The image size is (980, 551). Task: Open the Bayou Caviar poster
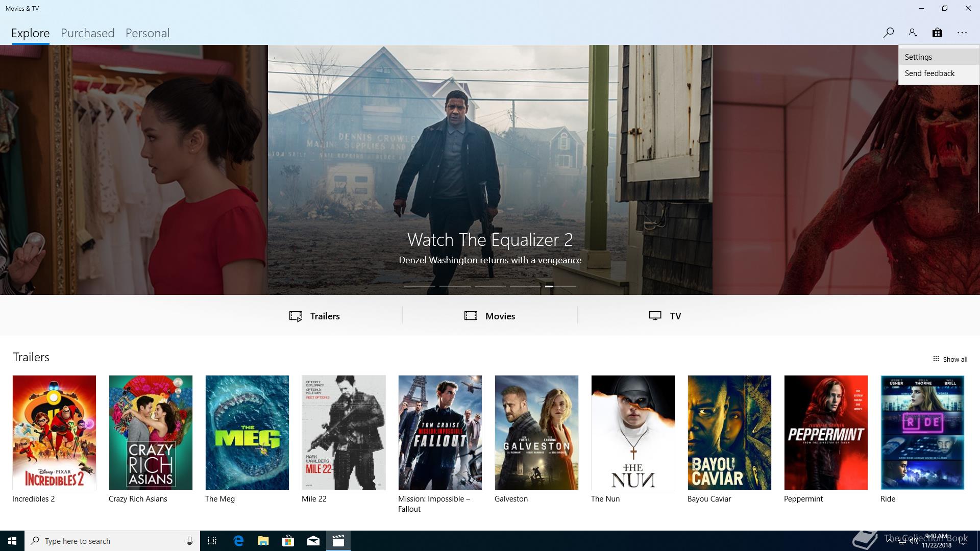coord(729,433)
